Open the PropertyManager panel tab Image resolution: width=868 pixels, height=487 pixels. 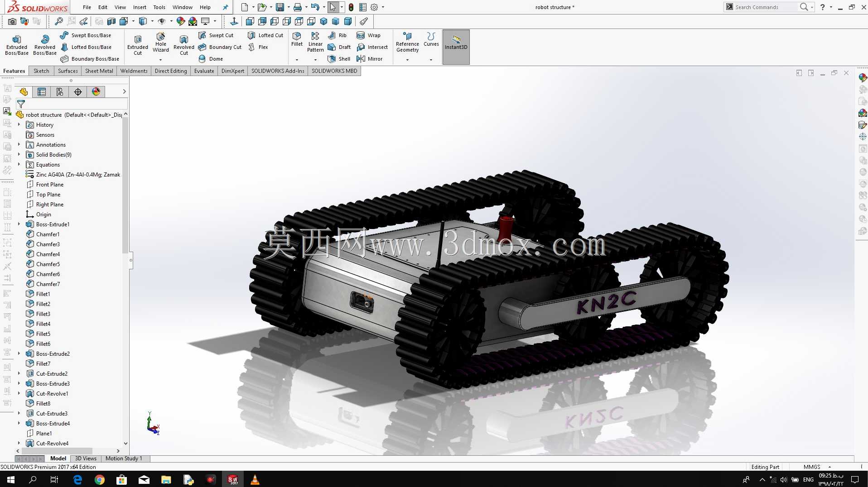click(x=42, y=92)
